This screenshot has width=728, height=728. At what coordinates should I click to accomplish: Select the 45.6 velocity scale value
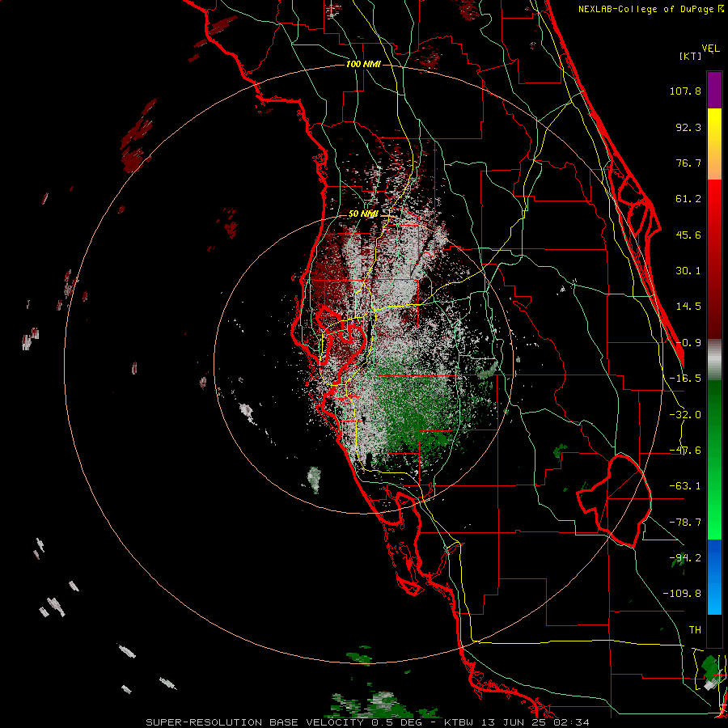tap(688, 235)
